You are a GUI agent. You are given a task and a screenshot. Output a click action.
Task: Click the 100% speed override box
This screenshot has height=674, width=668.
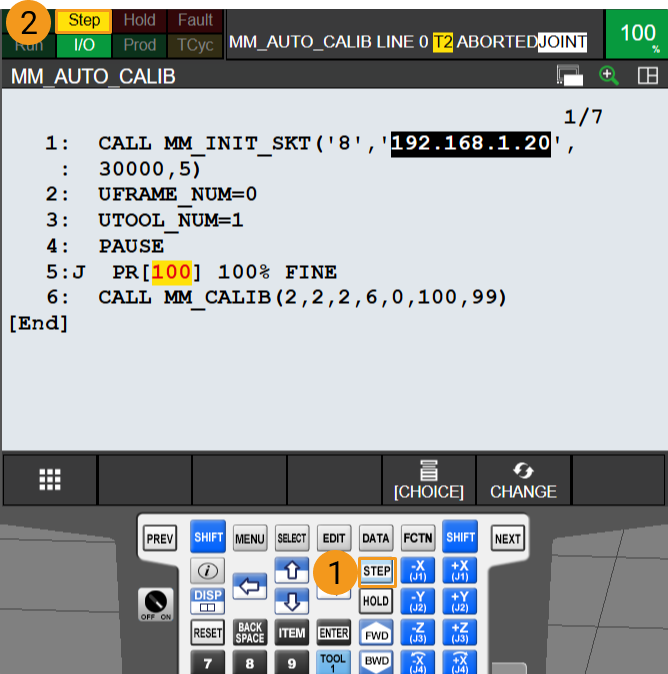637,34
